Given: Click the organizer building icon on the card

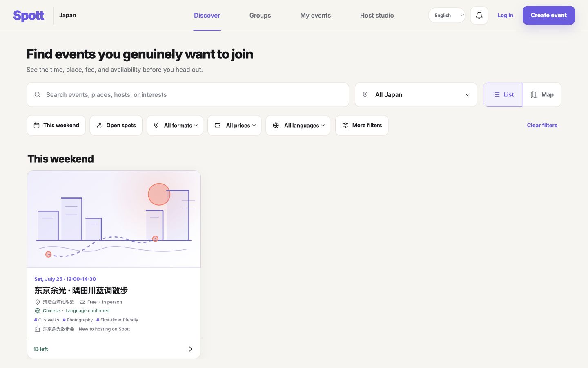Looking at the screenshot, I should pos(38,329).
